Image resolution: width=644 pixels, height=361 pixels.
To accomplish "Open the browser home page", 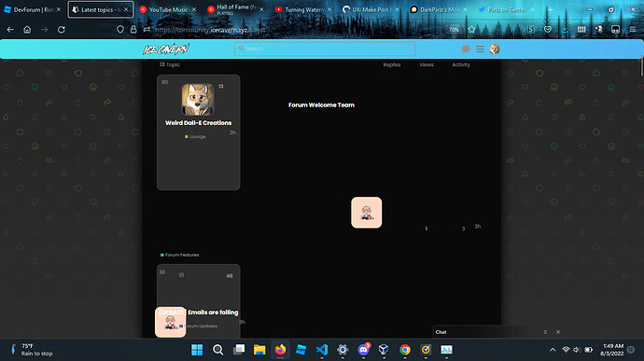I will click(x=27, y=30).
